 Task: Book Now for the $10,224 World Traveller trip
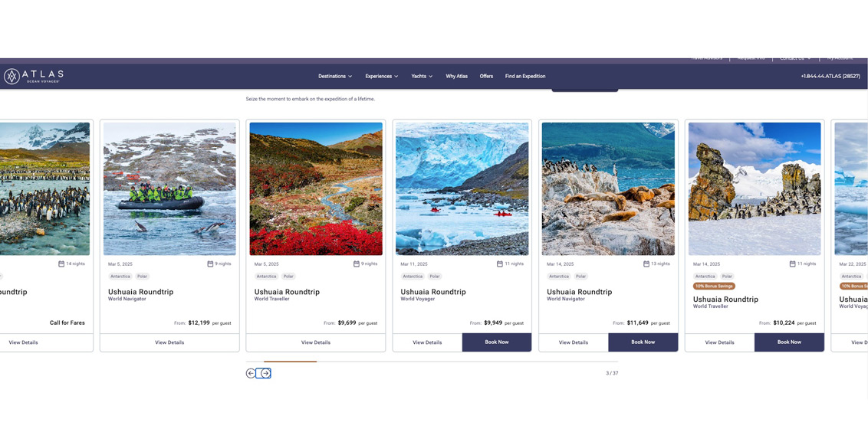[789, 342]
